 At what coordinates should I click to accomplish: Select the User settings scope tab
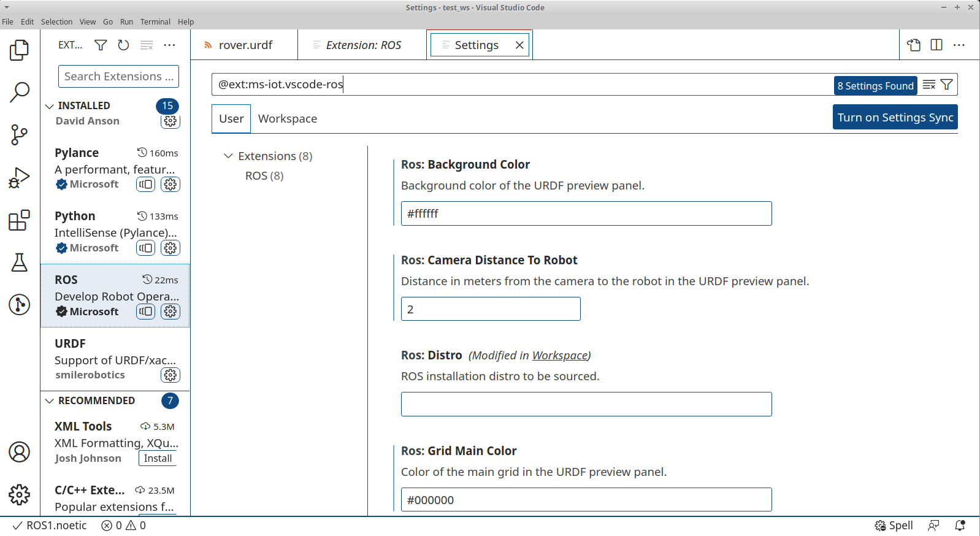pos(231,119)
